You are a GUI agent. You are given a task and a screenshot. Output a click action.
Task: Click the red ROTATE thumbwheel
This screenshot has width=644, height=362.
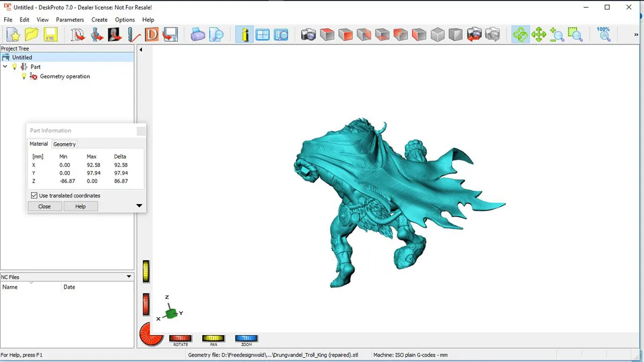tap(180, 338)
